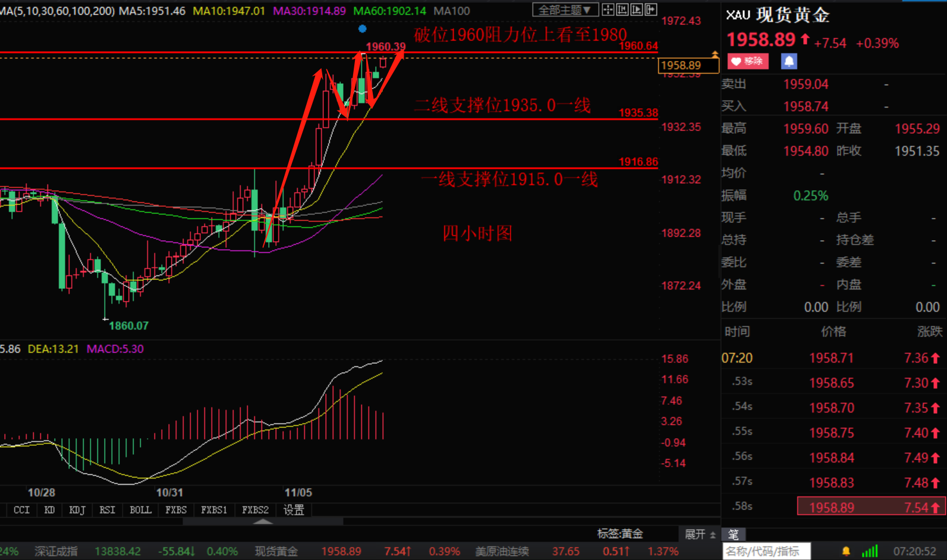Switch to the KDJ indicator tab

(x=77, y=510)
